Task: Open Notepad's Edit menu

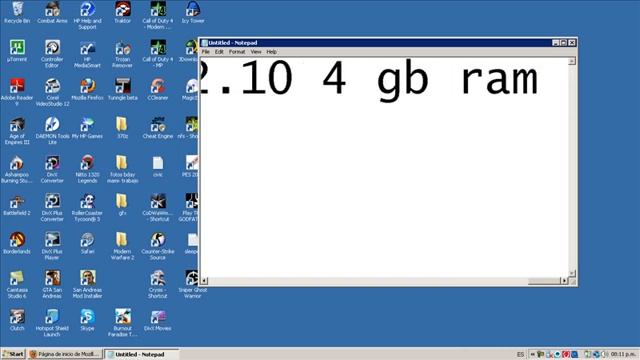Action: click(x=219, y=52)
